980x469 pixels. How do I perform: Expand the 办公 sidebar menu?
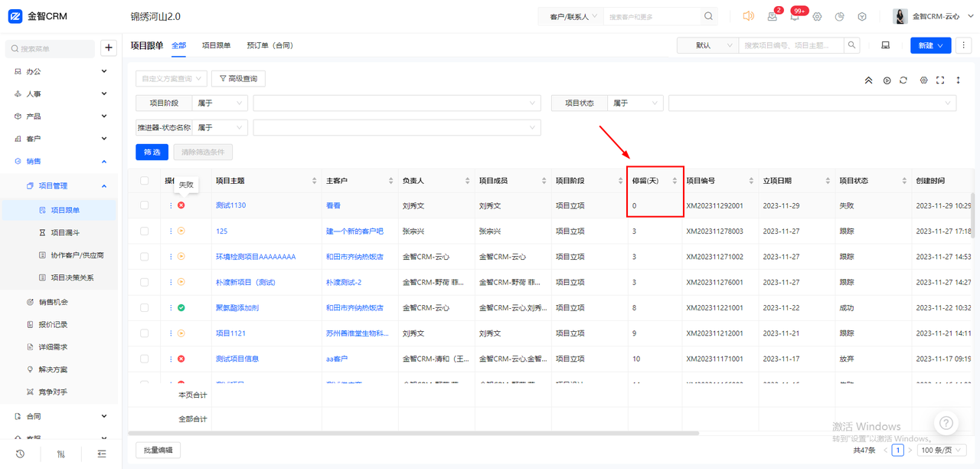pyautogui.click(x=60, y=71)
